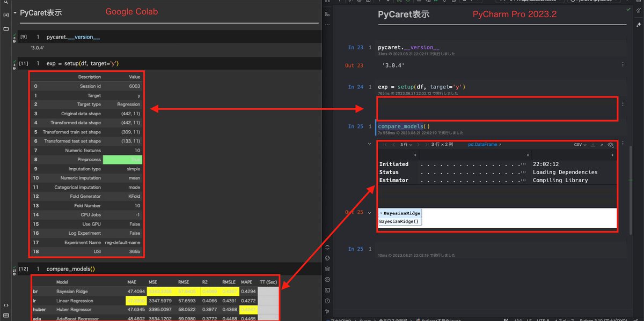Select 'Session id' row in Colab table

87,86
